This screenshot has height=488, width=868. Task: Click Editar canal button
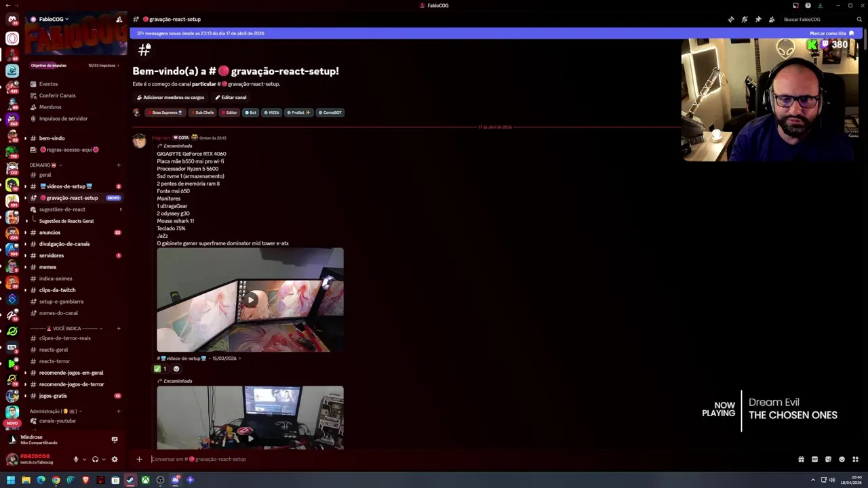[x=231, y=98]
